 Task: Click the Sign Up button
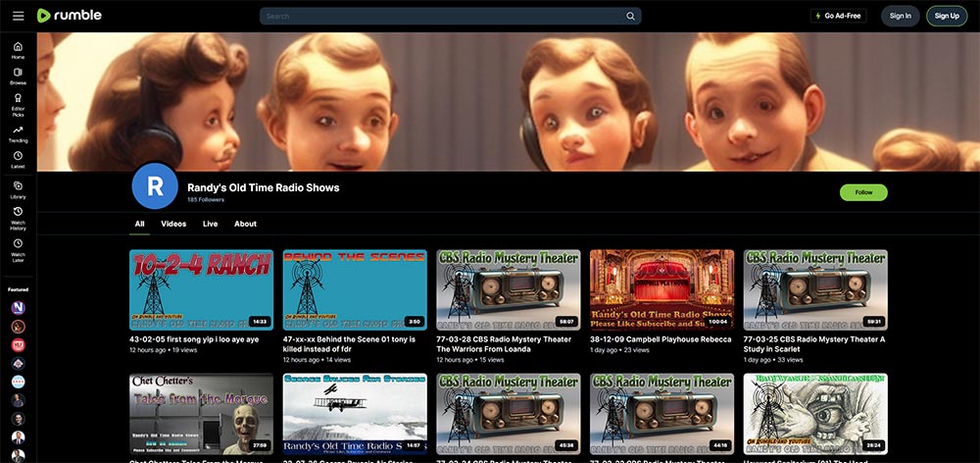[x=947, y=16]
